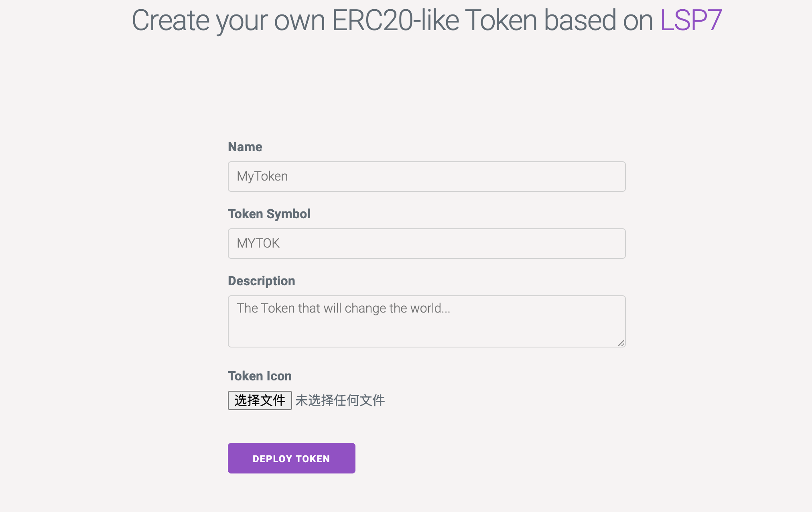Click the word 'ERC20-like' in the heading
Viewport: 812px width, 512px height.
(x=395, y=20)
